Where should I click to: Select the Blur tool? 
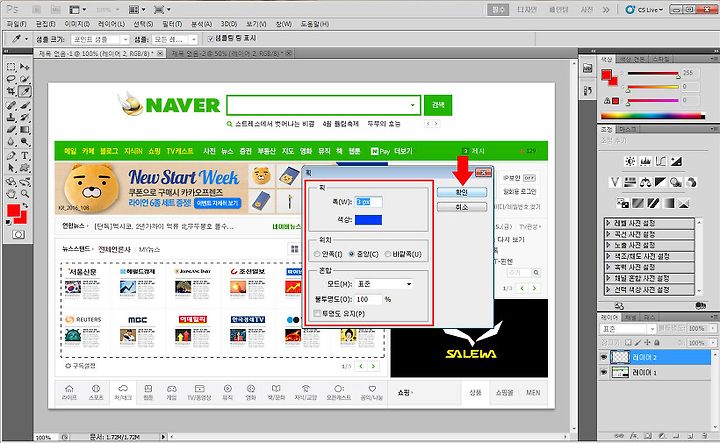click(x=11, y=142)
